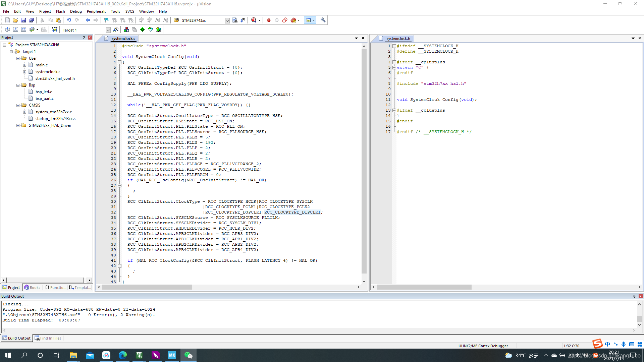Image resolution: width=644 pixels, height=362 pixels.
Task: Click the Download LOAD icon
Action: pos(55,29)
